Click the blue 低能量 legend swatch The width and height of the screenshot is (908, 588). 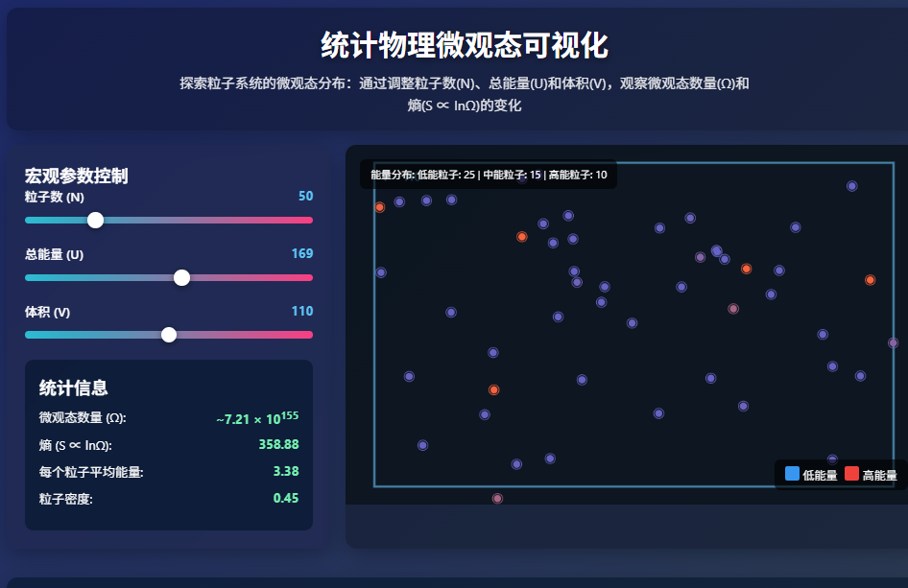792,474
